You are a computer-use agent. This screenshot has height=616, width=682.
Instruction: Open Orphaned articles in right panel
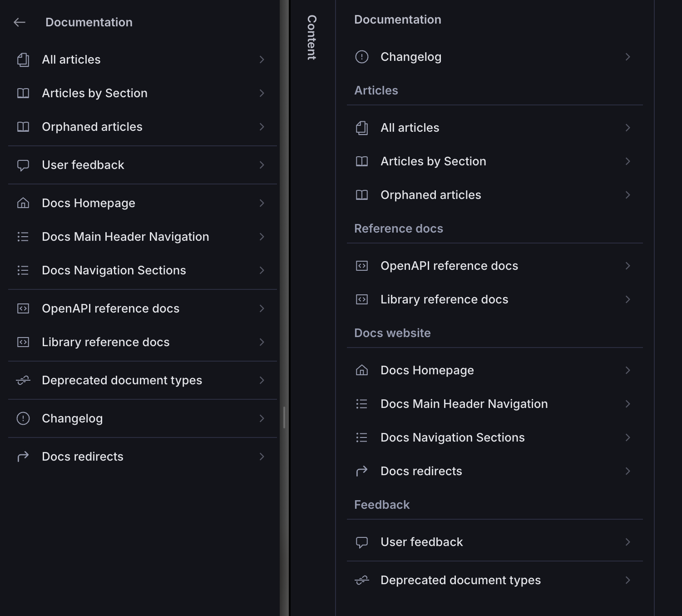click(x=430, y=195)
